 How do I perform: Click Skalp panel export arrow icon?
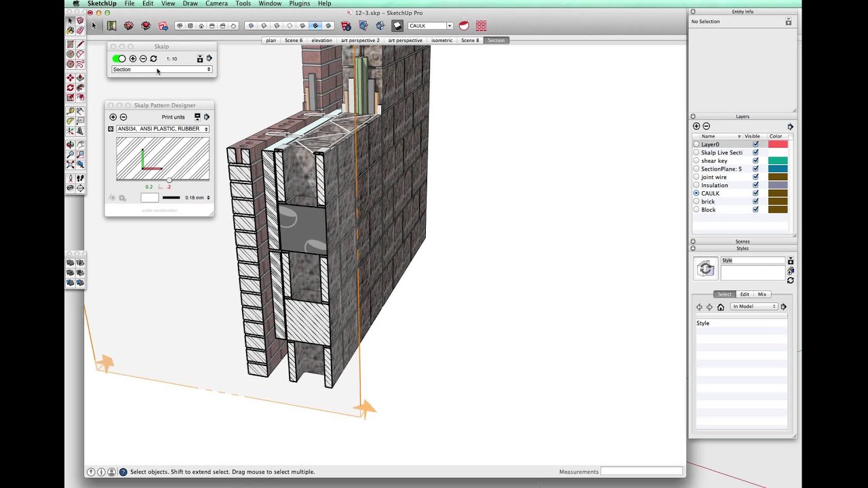tap(209, 58)
